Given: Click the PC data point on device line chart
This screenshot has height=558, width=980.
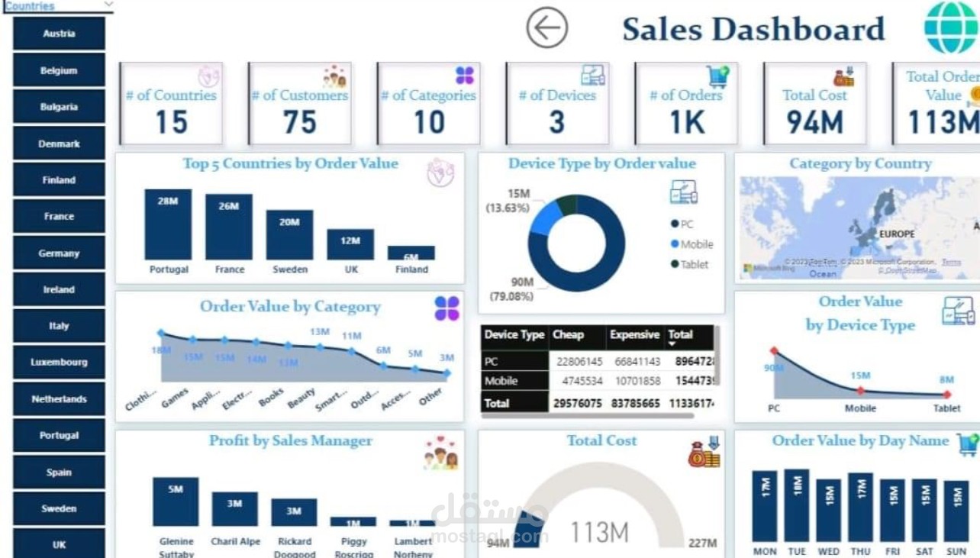Looking at the screenshot, I should pyautogui.click(x=774, y=351).
